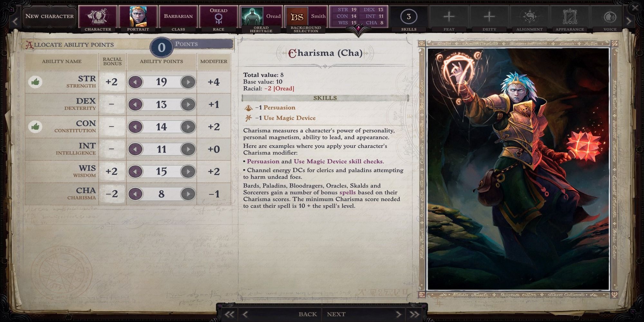
Task: Click the Strength recommended thumbs-up icon
Action: click(36, 82)
